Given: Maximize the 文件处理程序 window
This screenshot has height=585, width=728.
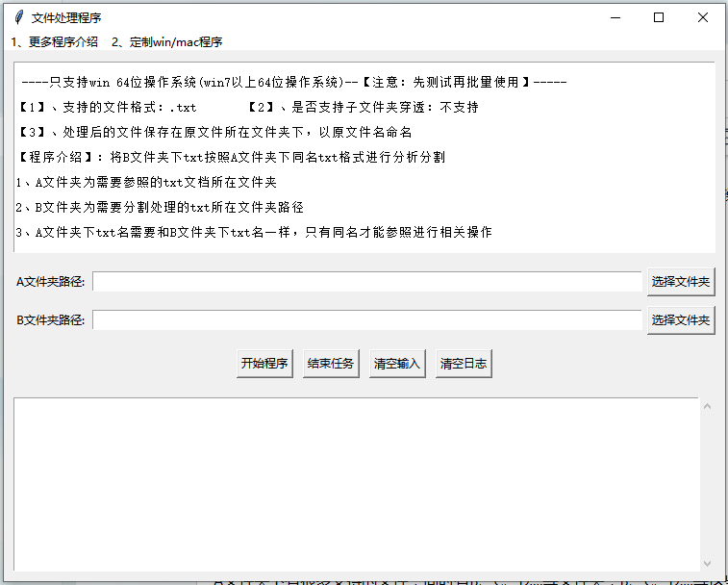Looking at the screenshot, I should point(659,17).
